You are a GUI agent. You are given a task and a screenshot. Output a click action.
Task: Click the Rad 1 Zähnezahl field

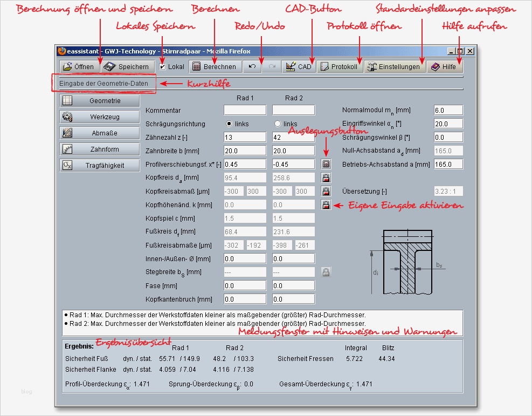245,137
